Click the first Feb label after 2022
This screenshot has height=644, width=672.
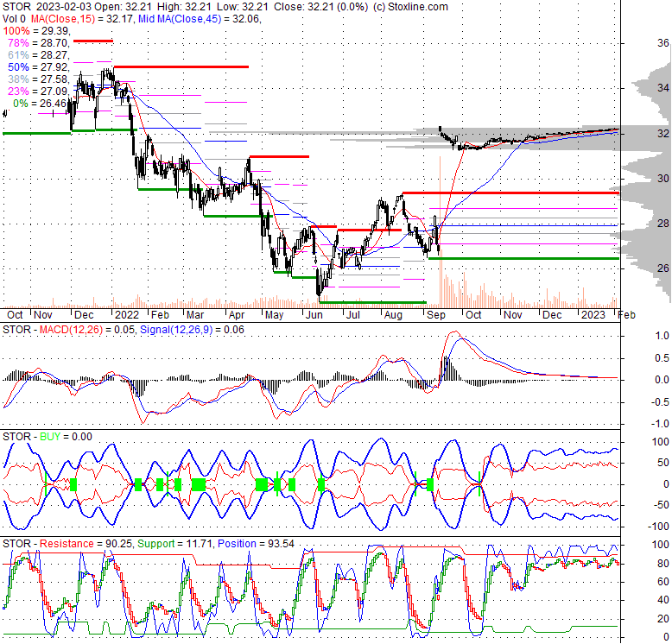click(161, 315)
